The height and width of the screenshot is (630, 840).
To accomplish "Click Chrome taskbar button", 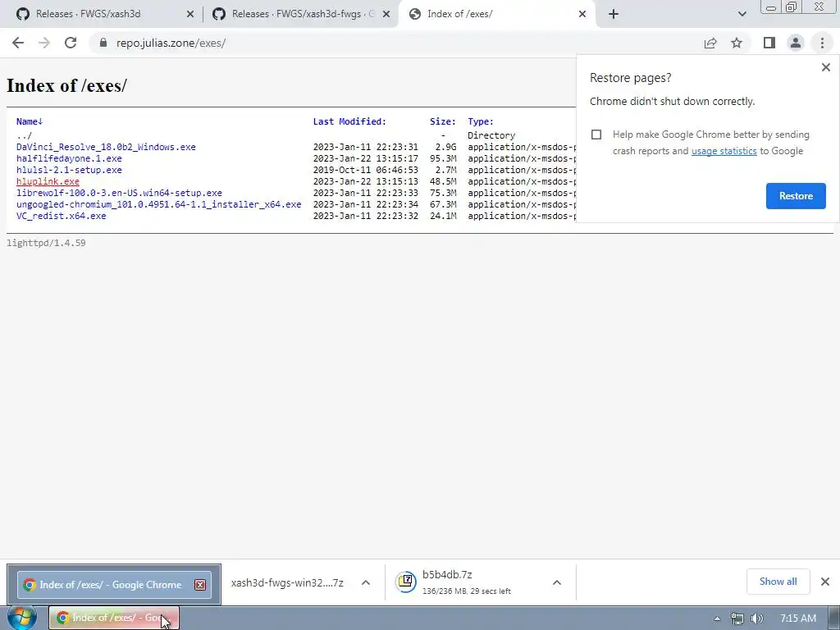I will click(114, 618).
